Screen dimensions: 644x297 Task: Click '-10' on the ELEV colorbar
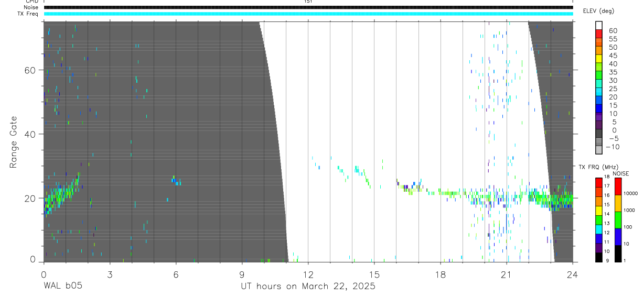[612, 146]
